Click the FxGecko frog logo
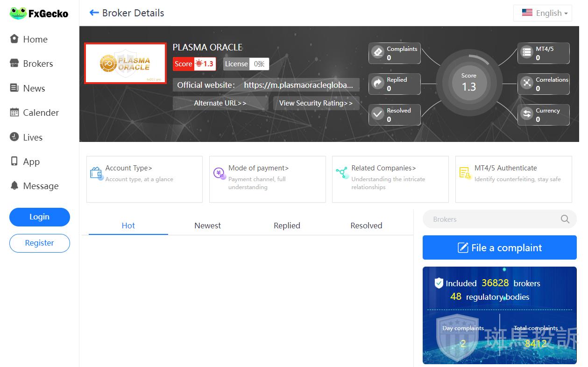588x367 pixels. pos(18,14)
